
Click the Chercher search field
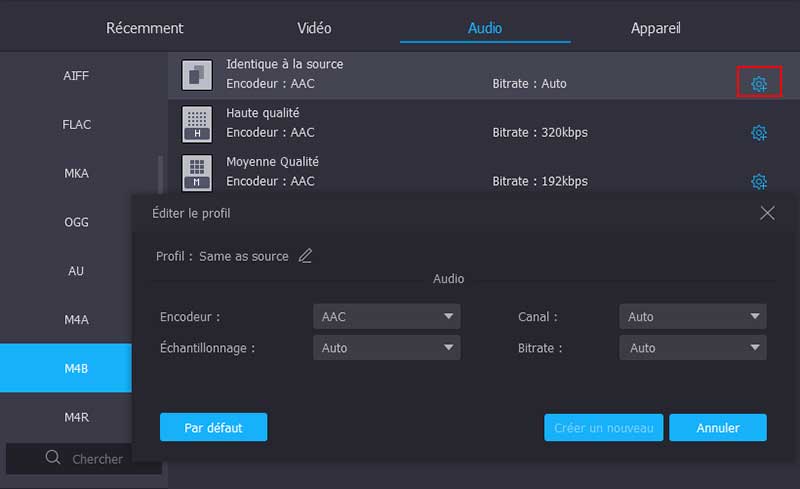pos(98,459)
